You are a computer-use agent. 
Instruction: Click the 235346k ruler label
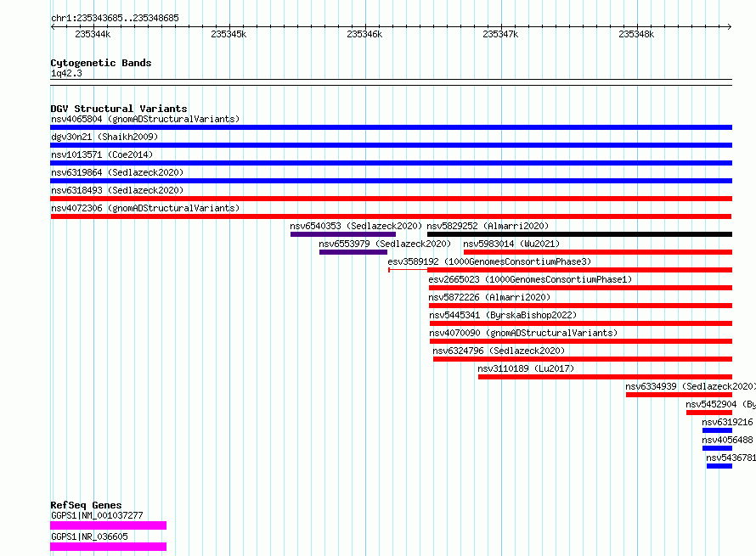tap(364, 34)
